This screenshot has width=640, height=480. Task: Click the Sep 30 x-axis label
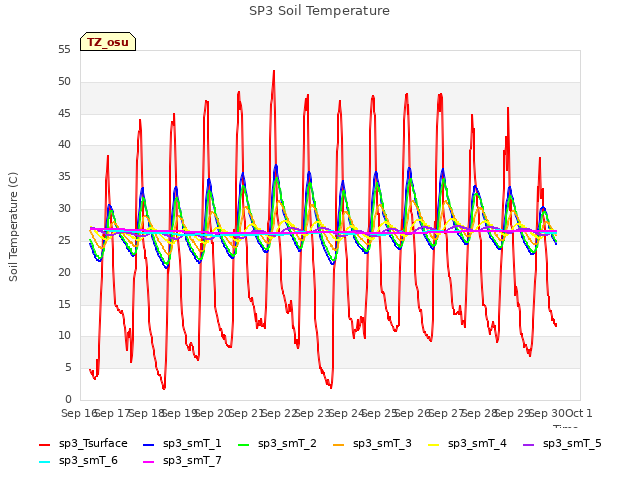point(546,413)
